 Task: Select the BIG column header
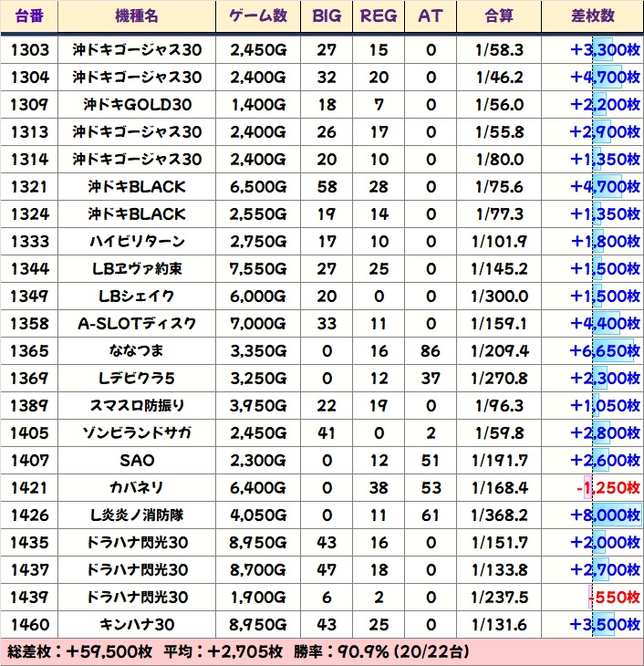(x=326, y=16)
